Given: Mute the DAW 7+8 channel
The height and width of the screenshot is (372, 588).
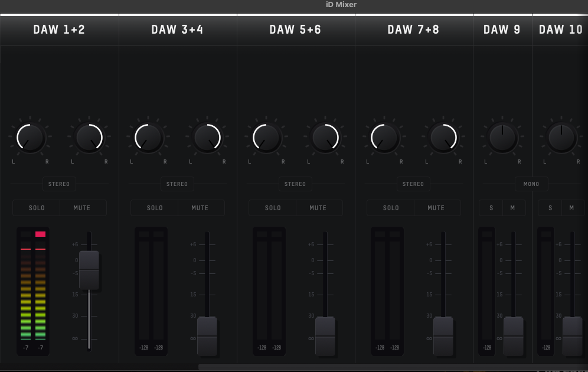Looking at the screenshot, I should point(437,208).
